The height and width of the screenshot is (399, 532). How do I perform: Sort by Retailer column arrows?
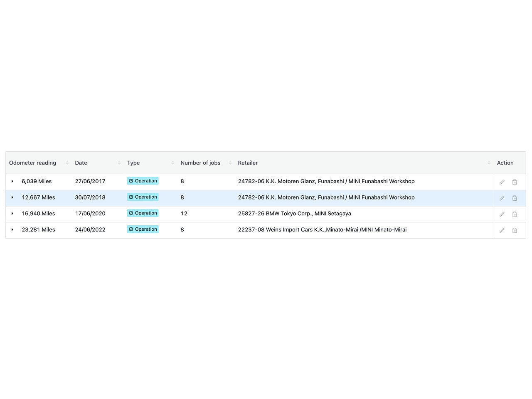[x=489, y=163]
